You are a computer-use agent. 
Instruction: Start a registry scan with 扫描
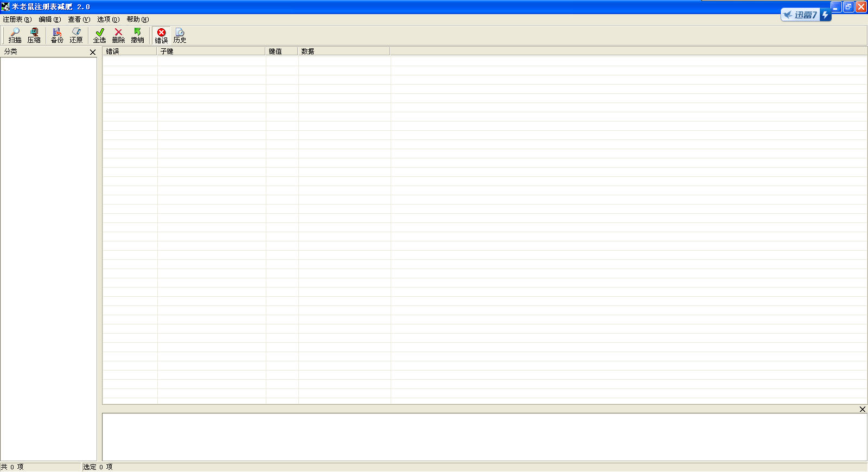point(15,36)
